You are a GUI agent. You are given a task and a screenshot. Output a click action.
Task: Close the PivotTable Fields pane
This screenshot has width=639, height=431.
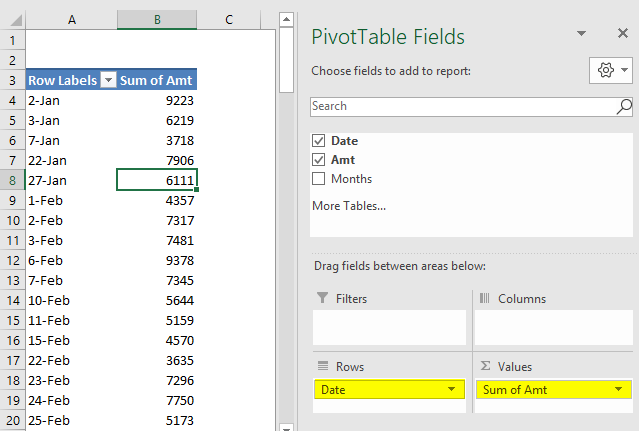click(x=622, y=34)
